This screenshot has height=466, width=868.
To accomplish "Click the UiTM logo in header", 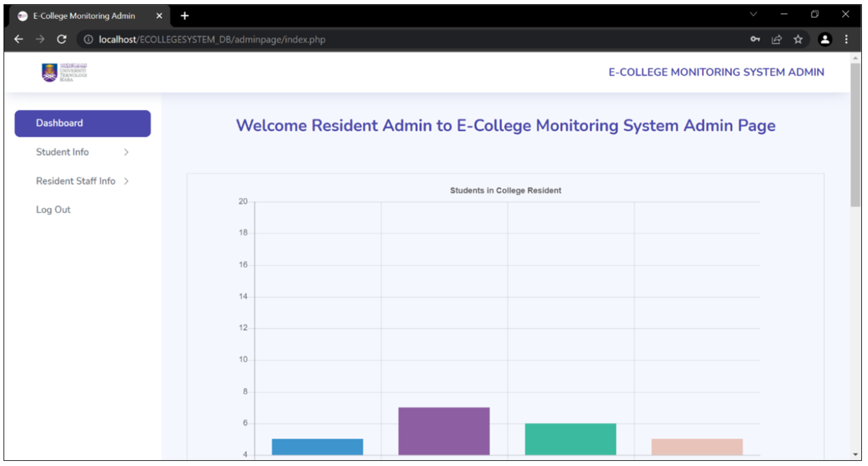I will coord(64,72).
